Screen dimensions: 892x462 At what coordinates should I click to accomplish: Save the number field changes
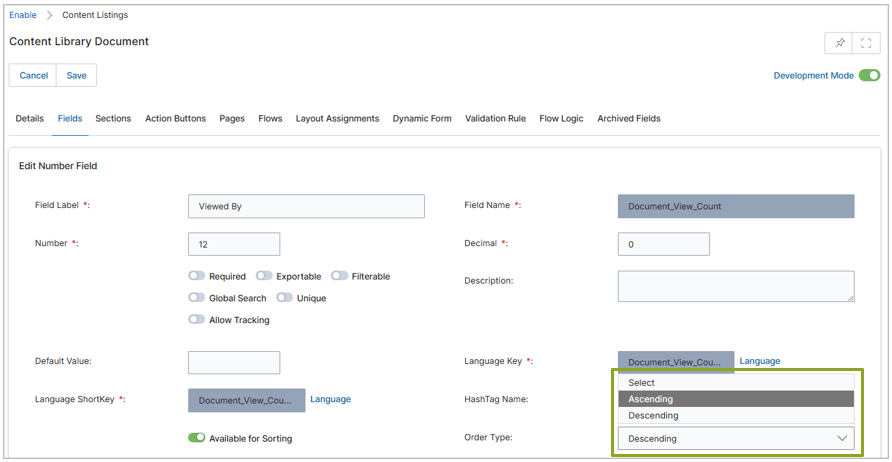point(77,75)
